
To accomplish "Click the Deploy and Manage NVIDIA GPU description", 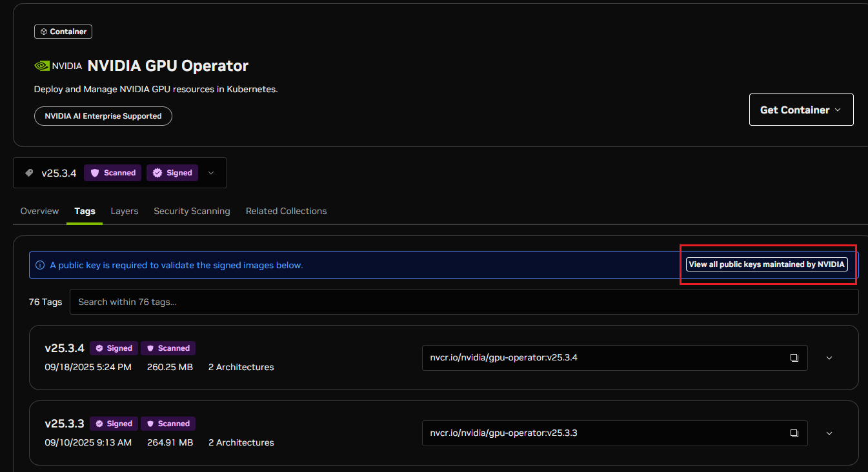I will point(156,89).
